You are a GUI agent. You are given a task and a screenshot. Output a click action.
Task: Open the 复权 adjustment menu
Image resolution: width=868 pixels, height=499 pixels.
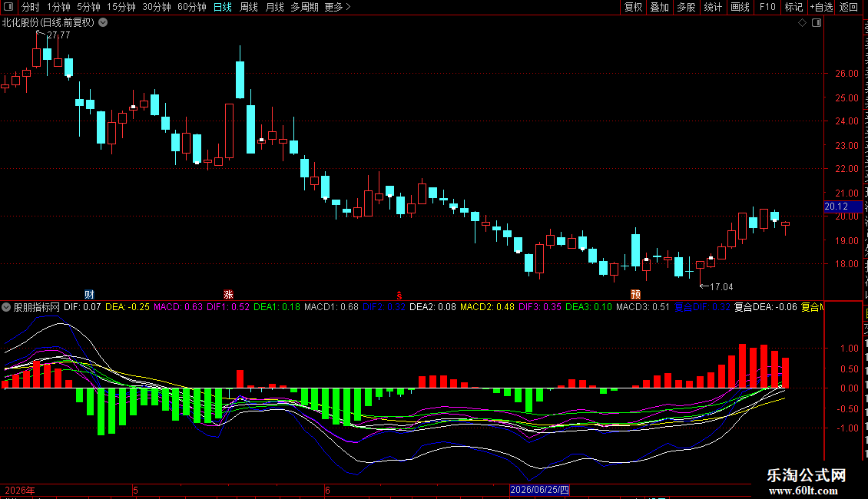pos(633,7)
